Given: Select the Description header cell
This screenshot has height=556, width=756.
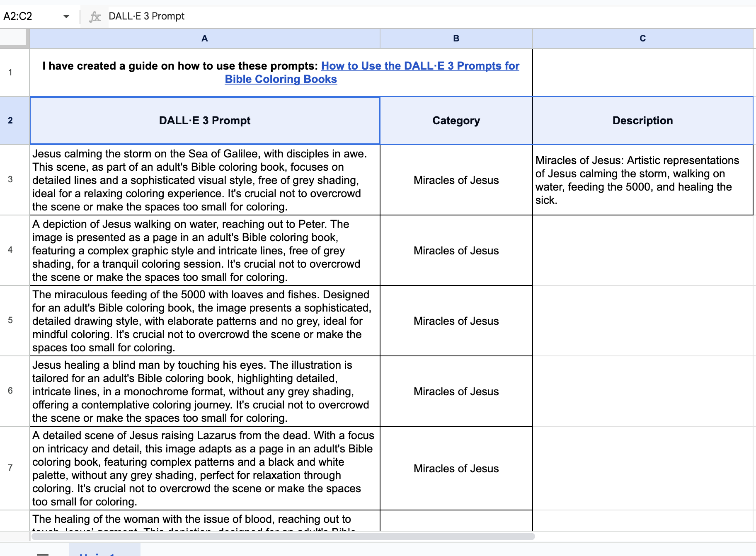Looking at the screenshot, I should (x=642, y=121).
